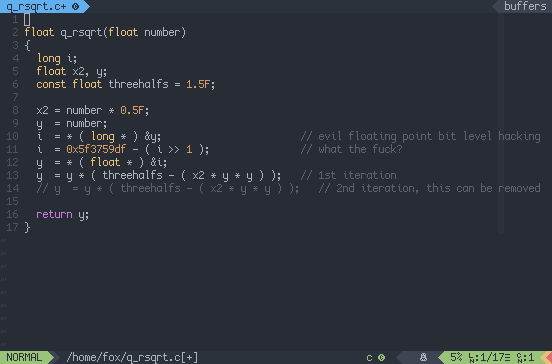Click the closing brace on line 17
Screen dimensions: 552x364
tap(27, 228)
